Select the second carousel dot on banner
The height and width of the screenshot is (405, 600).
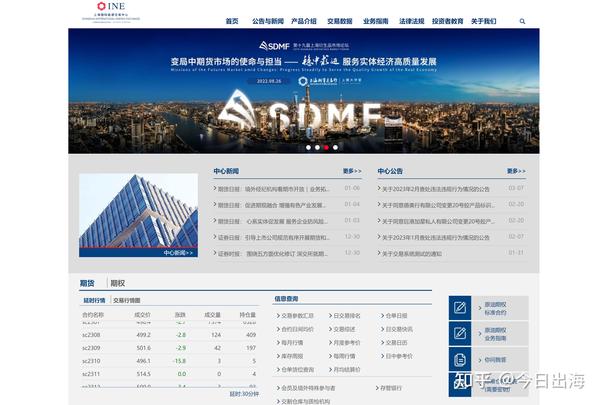pos(317,147)
